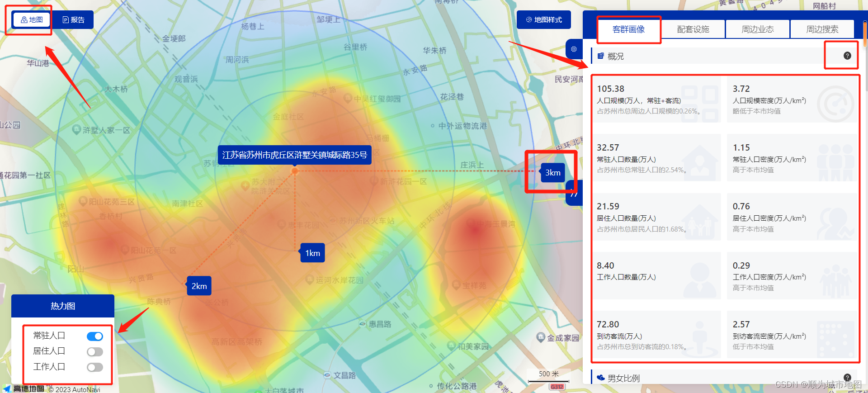Viewport: 868px width, 393px height.
Task: Click the 1.15 常驻人口密度 card
Action: click(x=792, y=158)
